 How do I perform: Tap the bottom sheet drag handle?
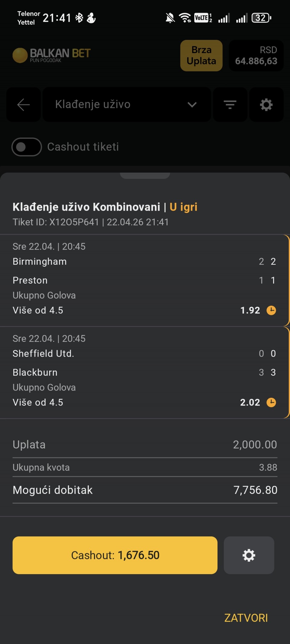[145, 176]
